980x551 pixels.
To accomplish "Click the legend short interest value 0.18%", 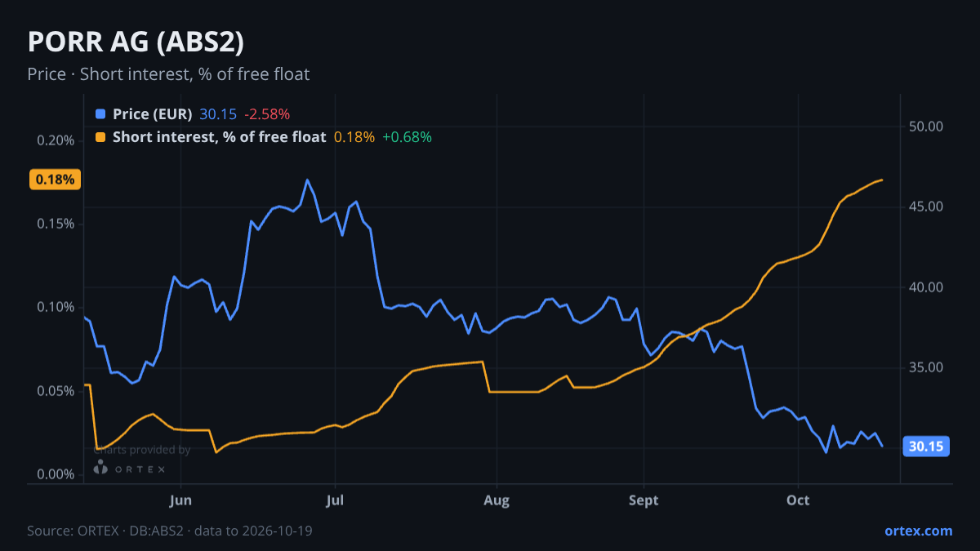I will 354,137.
